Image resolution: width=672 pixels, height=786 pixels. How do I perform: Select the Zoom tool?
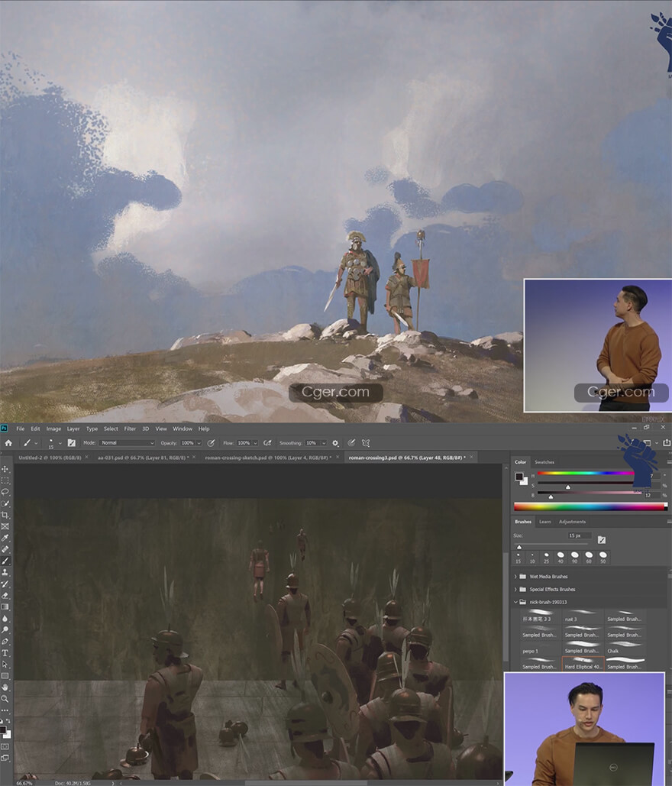pyautogui.click(x=5, y=698)
